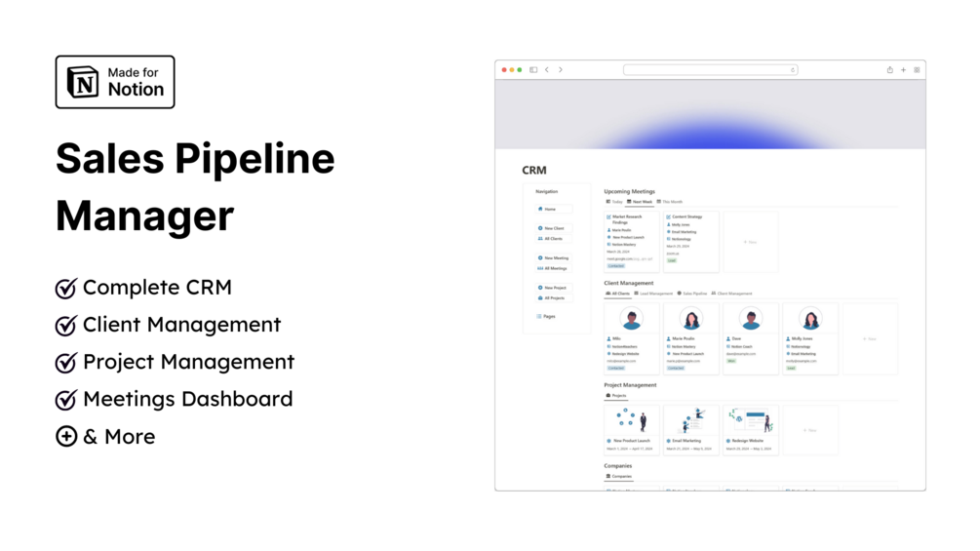Go forward with the browser forward arrow
The width and height of the screenshot is (980, 551).
[x=561, y=70]
